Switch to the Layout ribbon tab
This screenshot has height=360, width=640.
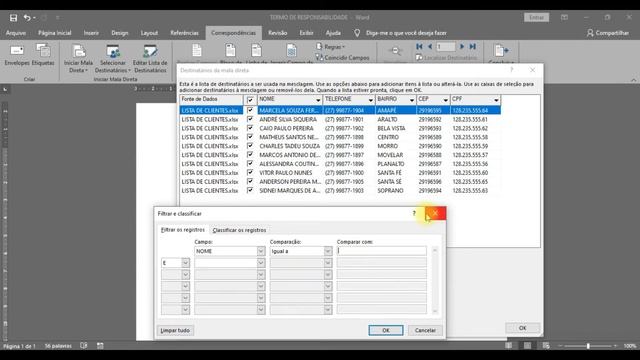(149, 33)
